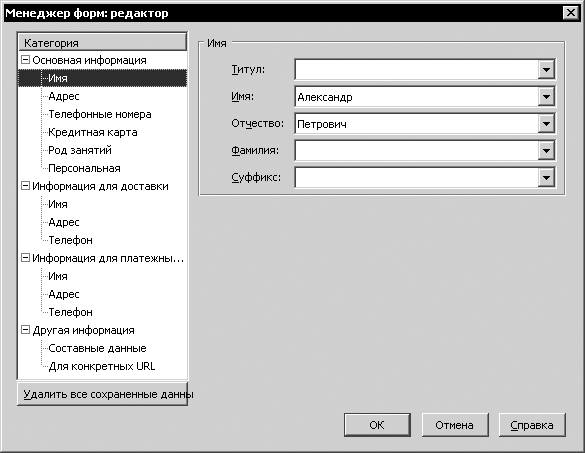Open the Отчество dropdown arrow
Viewport: 585px width, 453px height.
(x=546, y=124)
